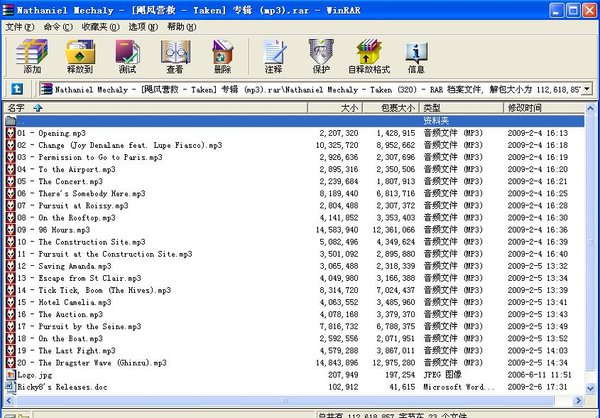The image size is (600, 418).
Task: Select 10 - The Construction Site.mp3
Action: 81,242
